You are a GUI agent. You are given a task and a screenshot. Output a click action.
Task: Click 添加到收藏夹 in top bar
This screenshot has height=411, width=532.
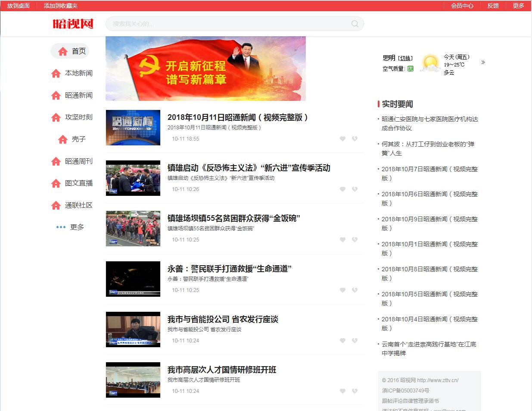[61, 6]
